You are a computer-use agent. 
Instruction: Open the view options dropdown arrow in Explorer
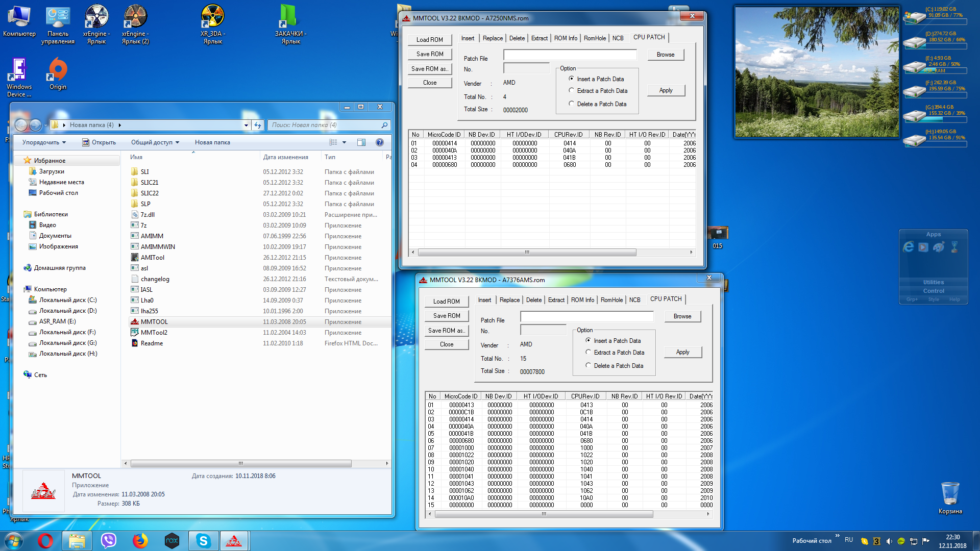click(344, 142)
